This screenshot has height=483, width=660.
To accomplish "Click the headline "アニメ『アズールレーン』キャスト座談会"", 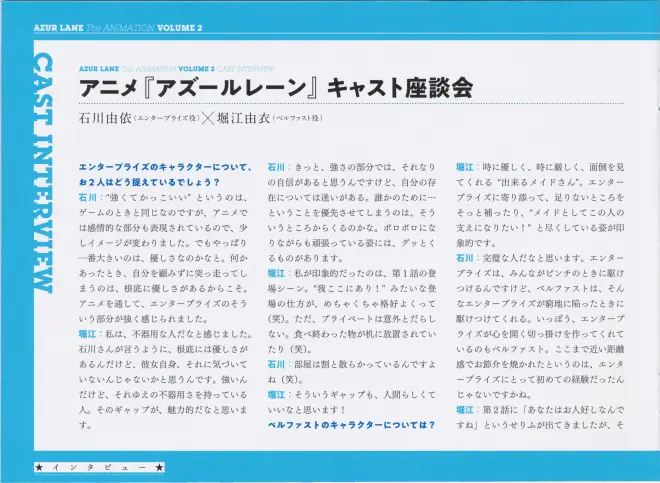I will [276, 88].
